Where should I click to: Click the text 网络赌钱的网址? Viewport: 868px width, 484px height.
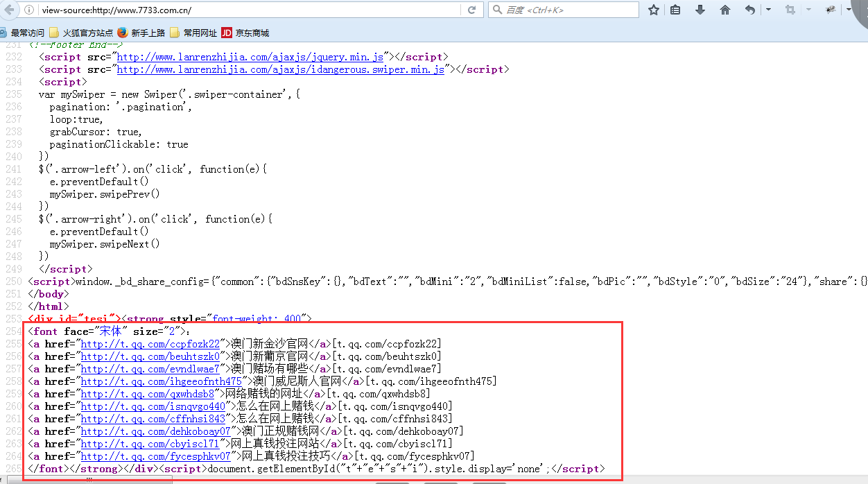264,394
